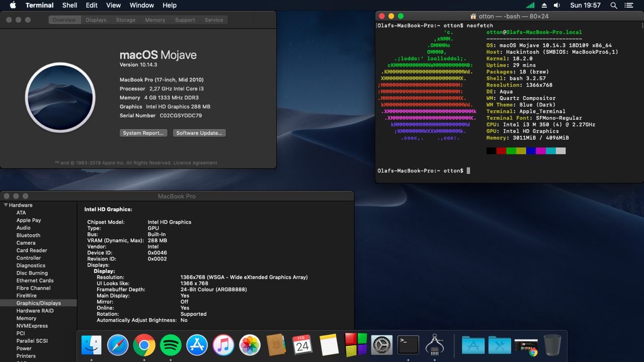Switch to Terminal via Dock icon
The height and width of the screenshot is (362, 644).
point(408,345)
